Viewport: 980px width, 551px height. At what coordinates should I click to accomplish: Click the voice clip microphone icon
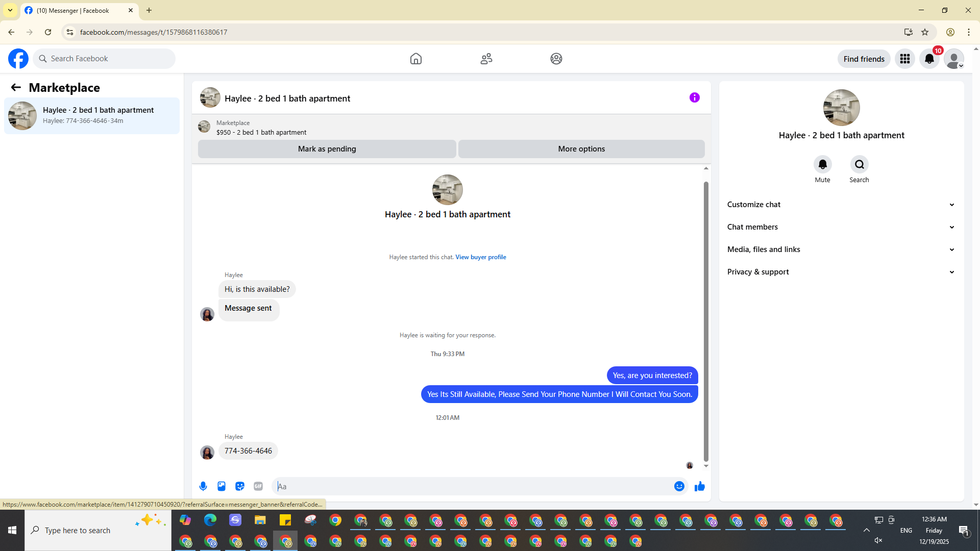203,486
